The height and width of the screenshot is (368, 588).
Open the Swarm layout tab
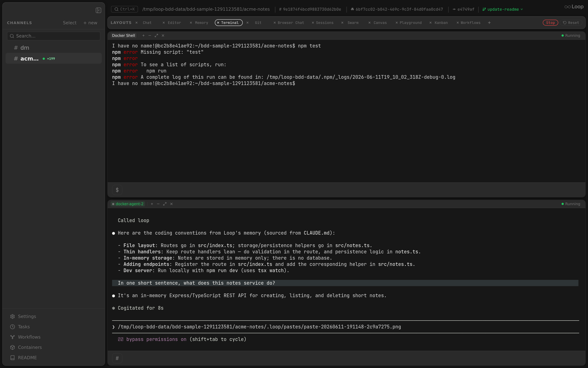353,23
